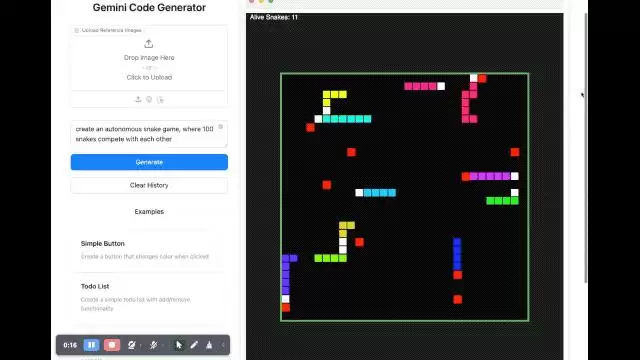Click the Clear History button
640x360 pixels.
(149, 185)
